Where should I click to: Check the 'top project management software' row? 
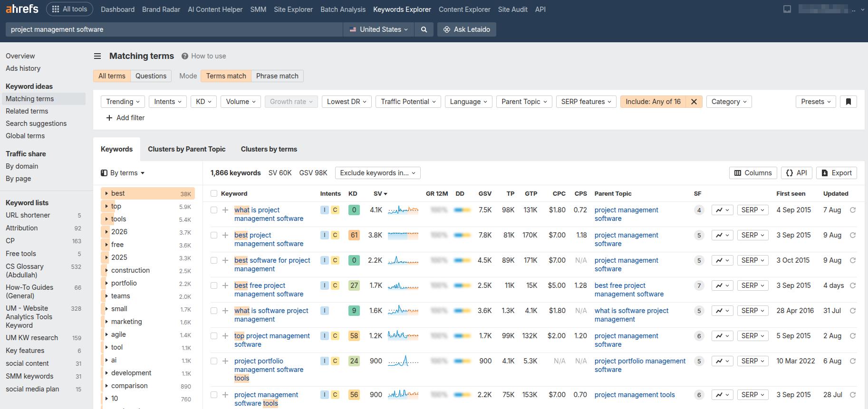(x=214, y=336)
